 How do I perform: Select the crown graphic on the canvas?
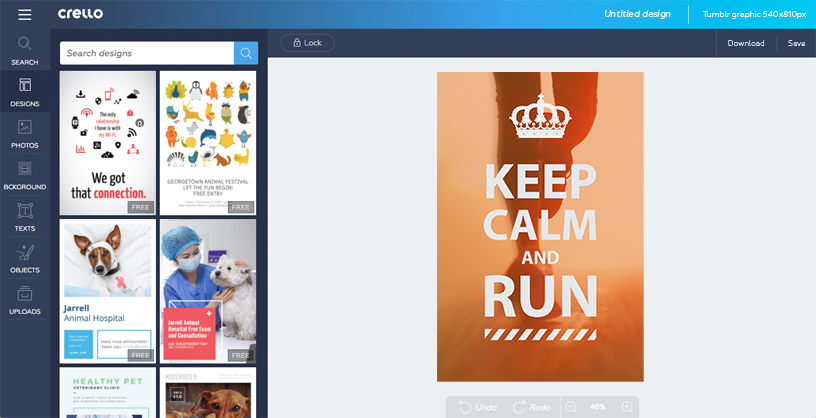[540, 116]
